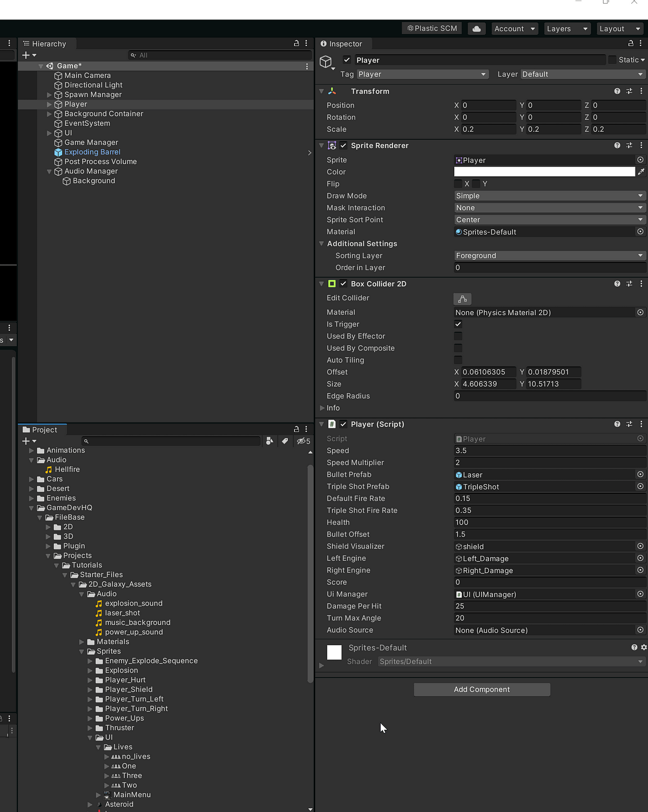Toggle Auto Tiling checkbox
The image size is (648, 812).
pyautogui.click(x=458, y=360)
